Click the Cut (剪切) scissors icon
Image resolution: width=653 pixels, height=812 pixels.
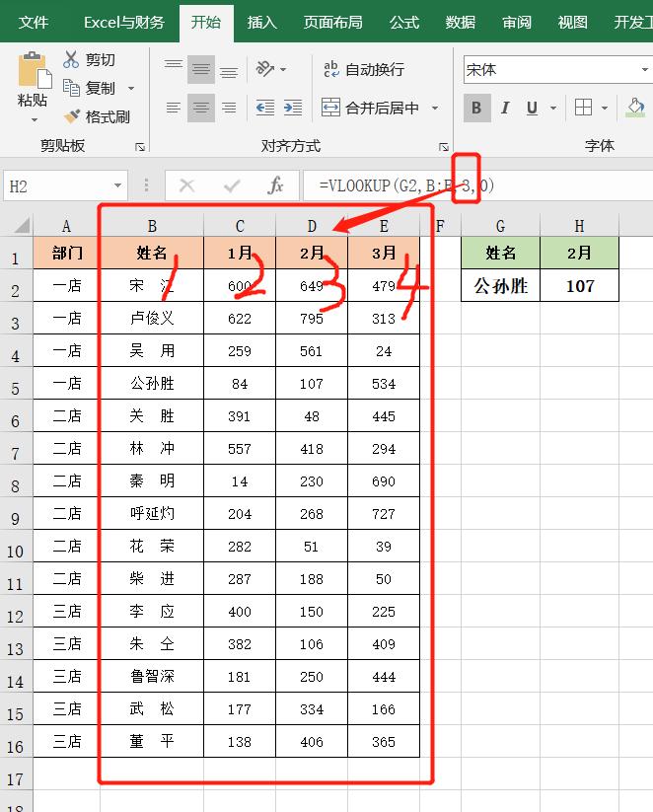71,59
